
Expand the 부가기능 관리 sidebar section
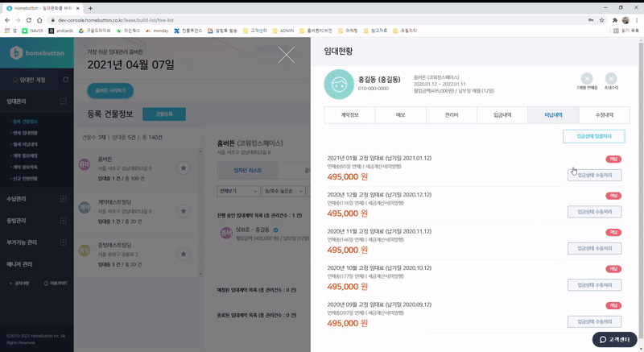63,242
